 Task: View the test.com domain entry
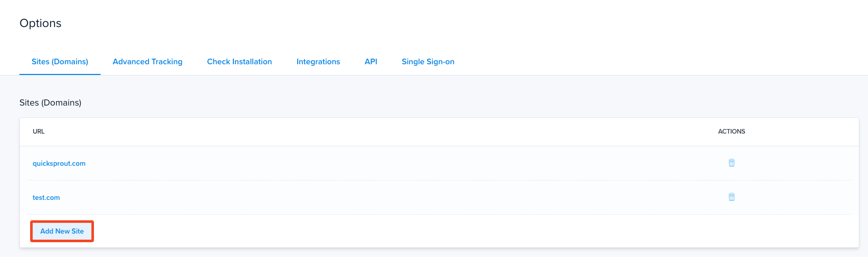click(46, 198)
